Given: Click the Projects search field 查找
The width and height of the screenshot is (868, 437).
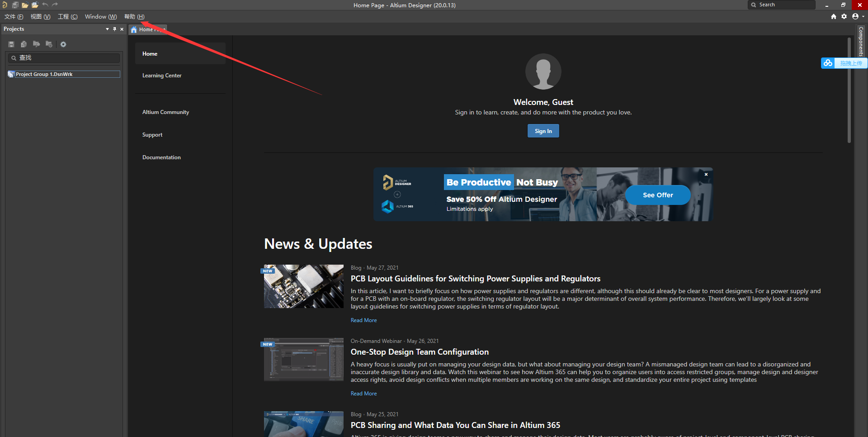Looking at the screenshot, I should 64,58.
